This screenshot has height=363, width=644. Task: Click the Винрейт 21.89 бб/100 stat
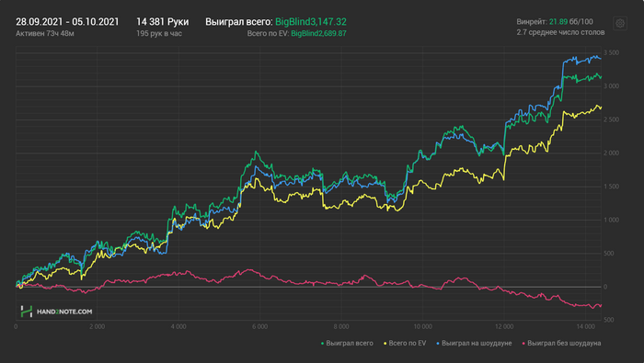[555, 22]
